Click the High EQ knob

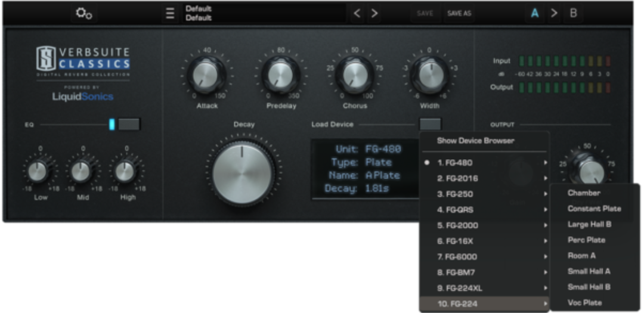click(x=125, y=171)
